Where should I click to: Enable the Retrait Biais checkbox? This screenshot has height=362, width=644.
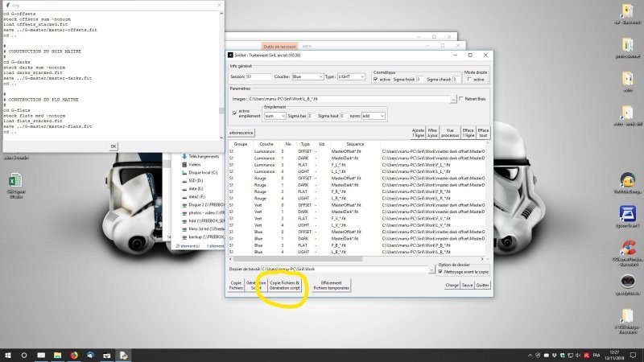(x=461, y=98)
